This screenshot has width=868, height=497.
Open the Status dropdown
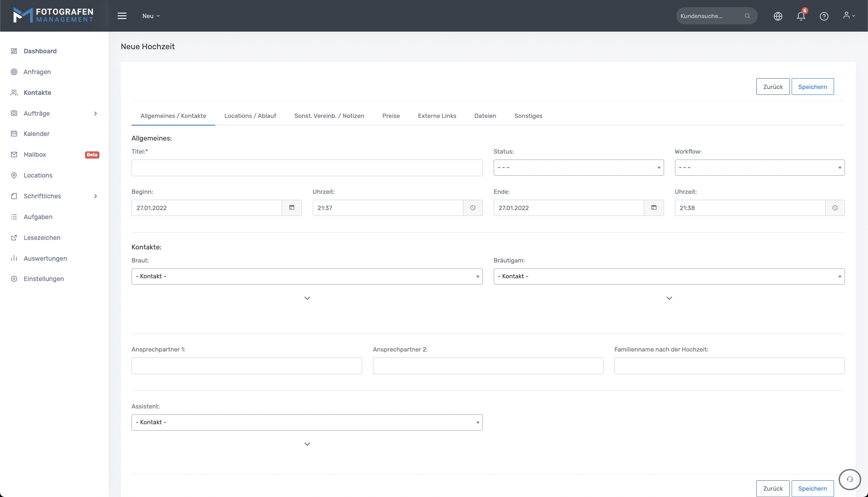tap(578, 168)
